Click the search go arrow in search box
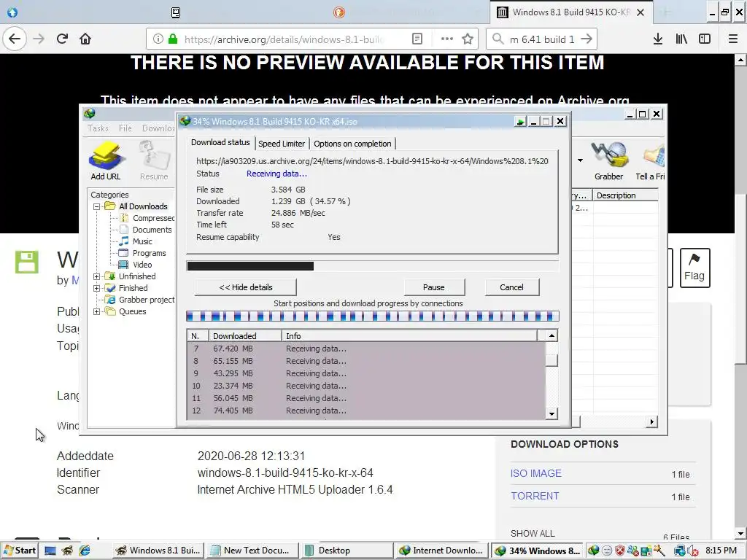 click(x=587, y=39)
